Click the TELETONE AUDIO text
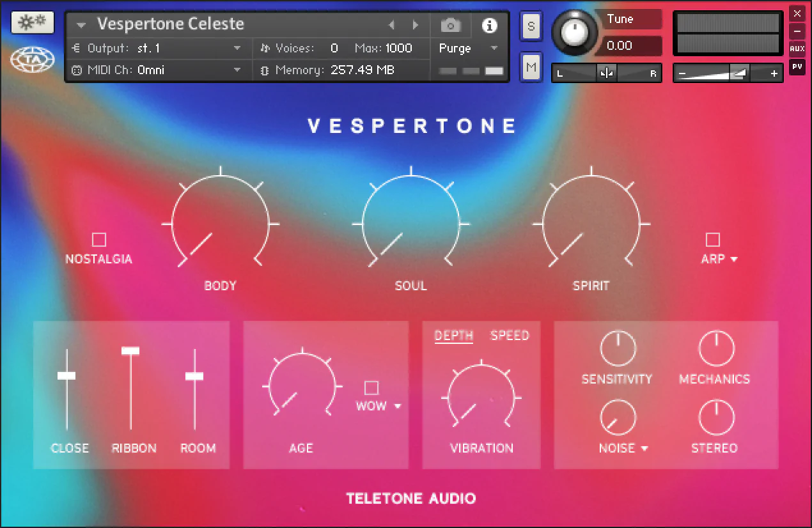Viewport: 812px width, 528px height. (x=411, y=499)
